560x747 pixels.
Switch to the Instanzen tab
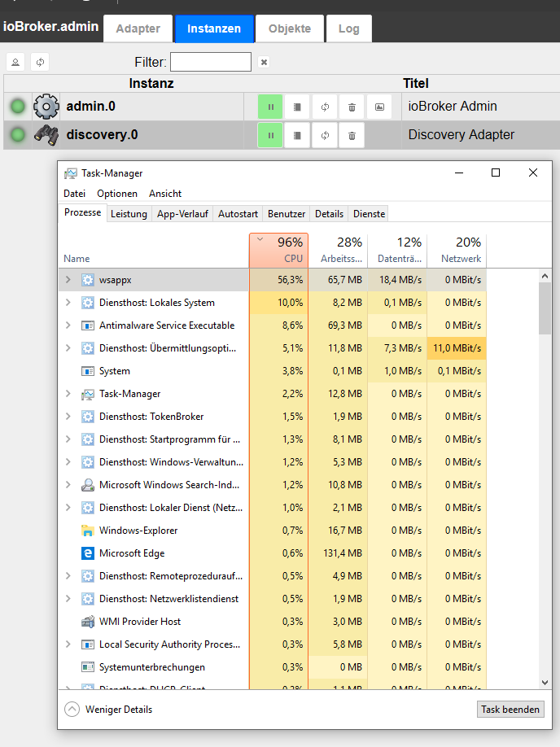pyautogui.click(x=214, y=28)
